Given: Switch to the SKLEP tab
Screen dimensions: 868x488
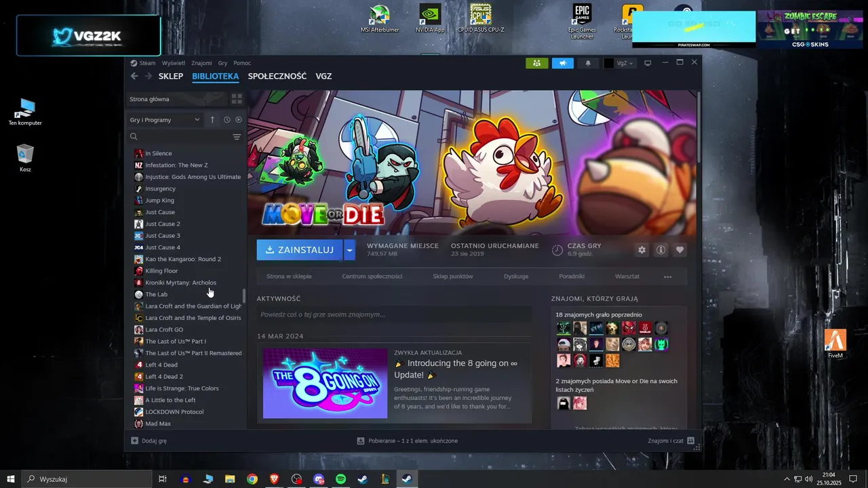Looking at the screenshot, I should [171, 77].
